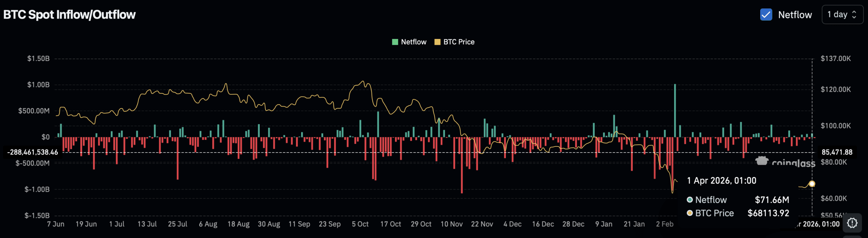
Task: Click the alert badge icon at bottom right
Action: pyautogui.click(x=852, y=223)
